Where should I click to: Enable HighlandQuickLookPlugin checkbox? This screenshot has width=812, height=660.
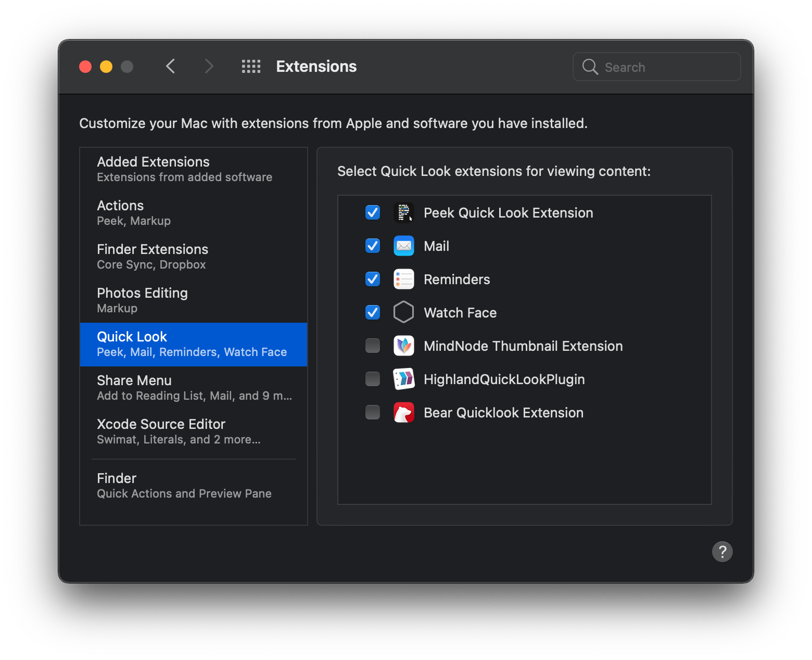point(373,379)
